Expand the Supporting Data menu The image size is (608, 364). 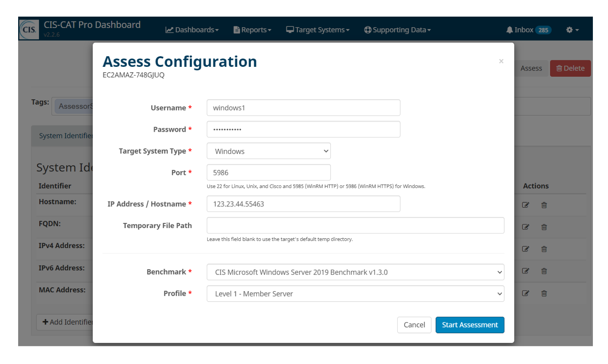[x=397, y=30]
